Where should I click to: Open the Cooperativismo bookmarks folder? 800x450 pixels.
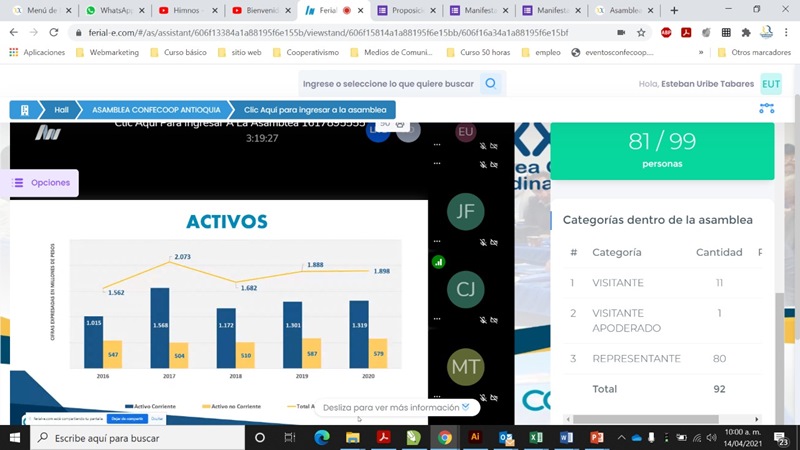pyautogui.click(x=306, y=52)
